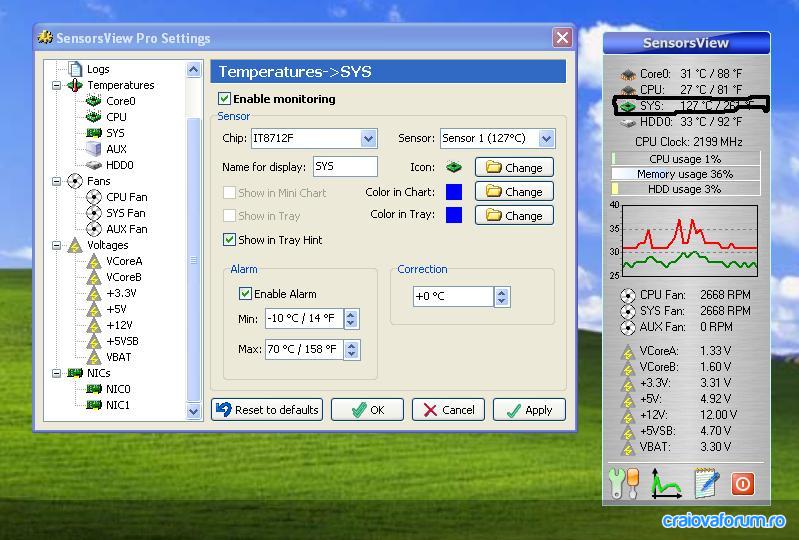Viewport: 799px width, 540px height.
Task: Collapse the Voltages tree node
Action: [57, 246]
